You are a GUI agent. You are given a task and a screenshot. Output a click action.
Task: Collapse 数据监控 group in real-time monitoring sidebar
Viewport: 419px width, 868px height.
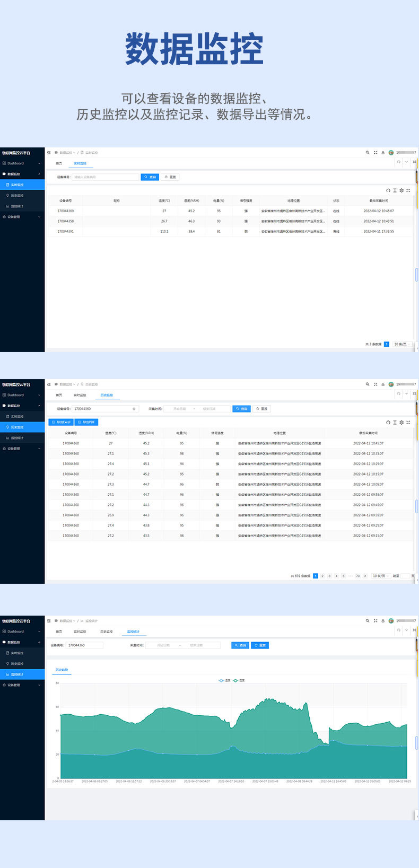click(22, 174)
